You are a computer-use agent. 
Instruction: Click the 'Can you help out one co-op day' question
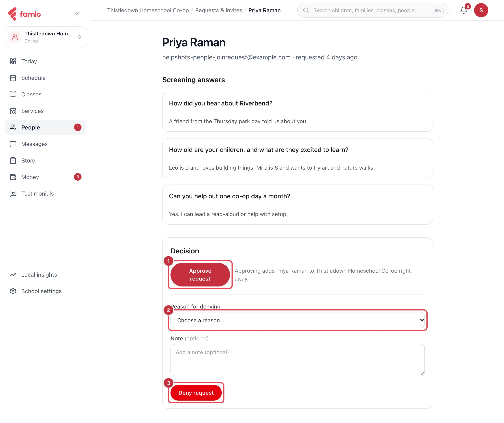click(229, 196)
